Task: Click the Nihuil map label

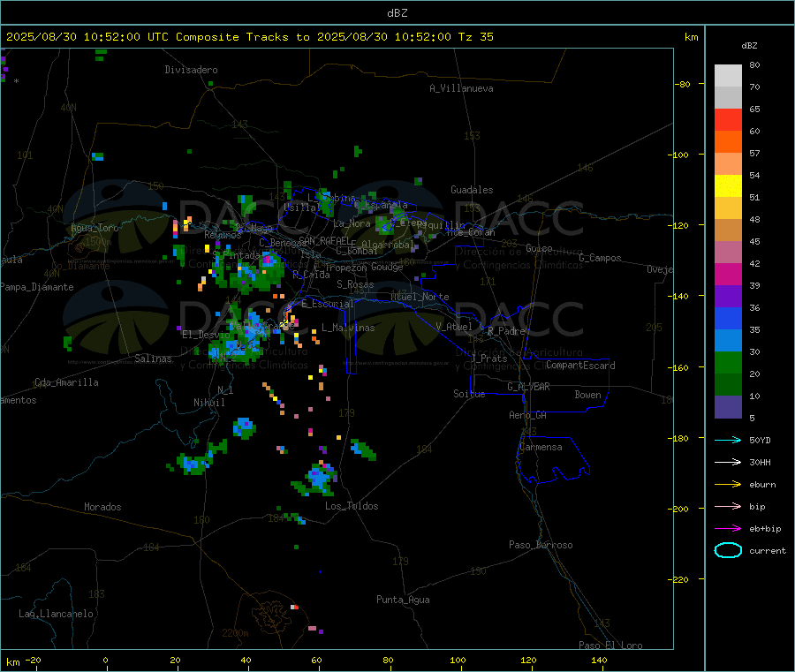Action: [209, 403]
